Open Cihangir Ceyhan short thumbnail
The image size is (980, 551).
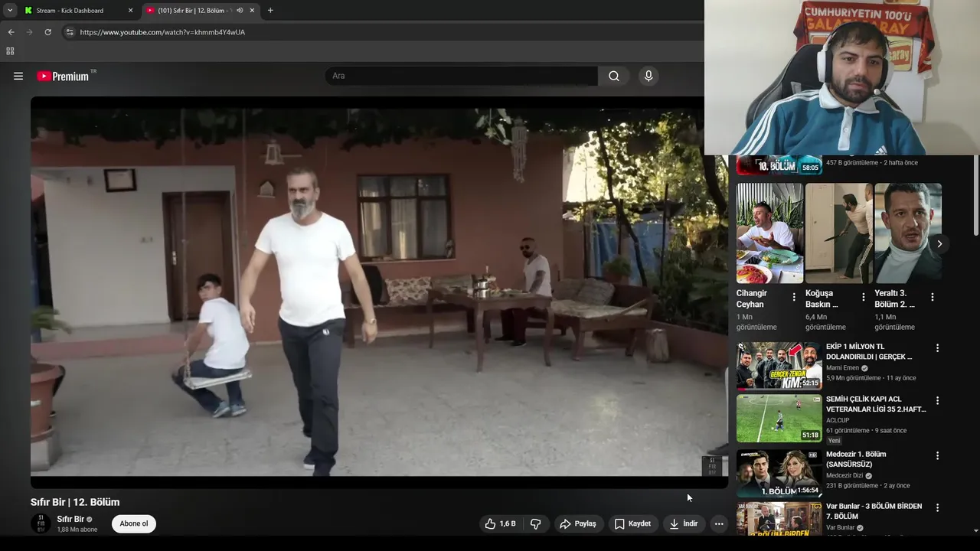tap(769, 233)
